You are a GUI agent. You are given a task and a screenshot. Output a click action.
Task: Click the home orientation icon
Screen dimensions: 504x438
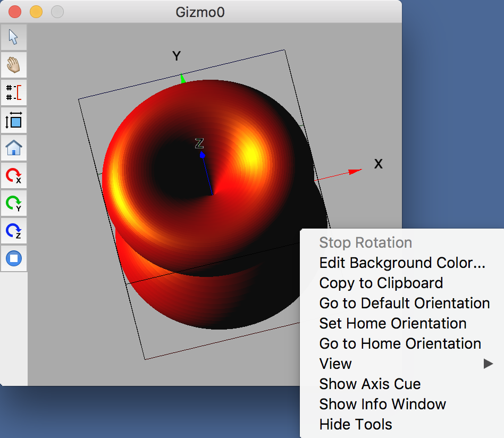(x=14, y=148)
